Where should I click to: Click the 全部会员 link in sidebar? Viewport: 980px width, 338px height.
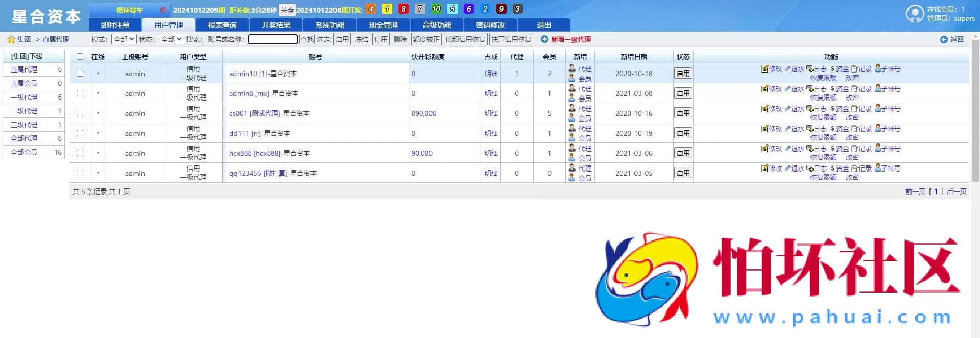(24, 152)
